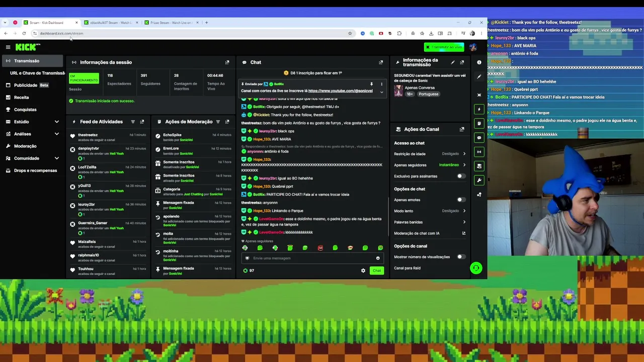
Task: Switch to xblackhulk07 Stream browser tab
Action: tap(110, 23)
